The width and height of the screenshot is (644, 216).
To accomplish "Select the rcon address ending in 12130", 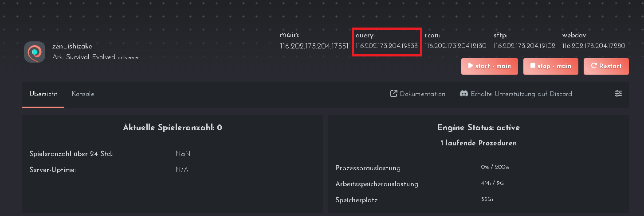I will (x=456, y=46).
